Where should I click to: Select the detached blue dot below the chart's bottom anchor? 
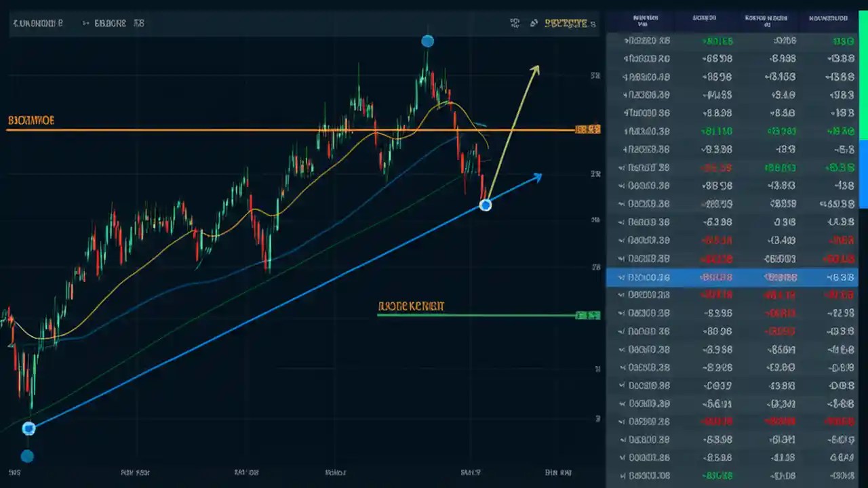[27, 456]
